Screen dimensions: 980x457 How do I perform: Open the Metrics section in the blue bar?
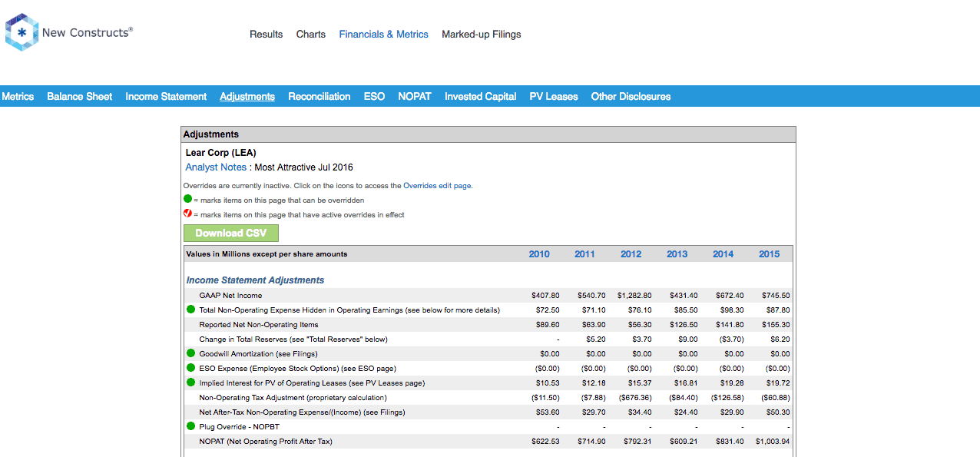click(x=18, y=96)
